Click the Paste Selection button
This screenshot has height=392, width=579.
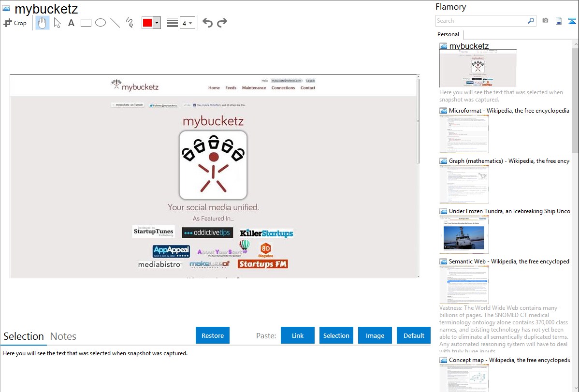point(336,335)
